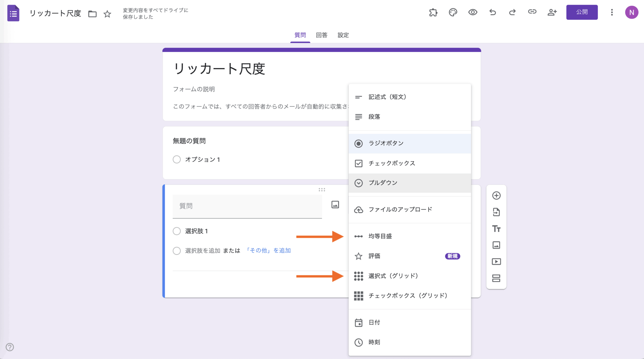The width and height of the screenshot is (644, 359).
Task: Import questions from another form
Action: tap(497, 212)
